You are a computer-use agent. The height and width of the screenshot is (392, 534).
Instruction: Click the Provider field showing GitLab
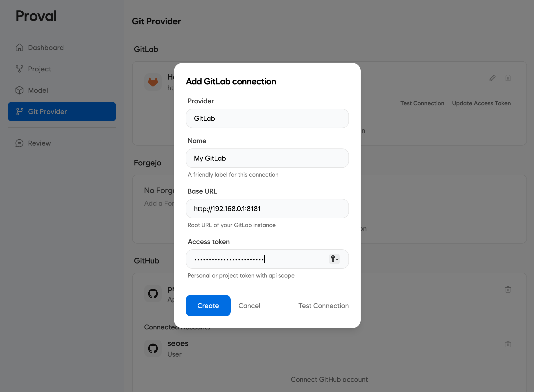(x=267, y=118)
